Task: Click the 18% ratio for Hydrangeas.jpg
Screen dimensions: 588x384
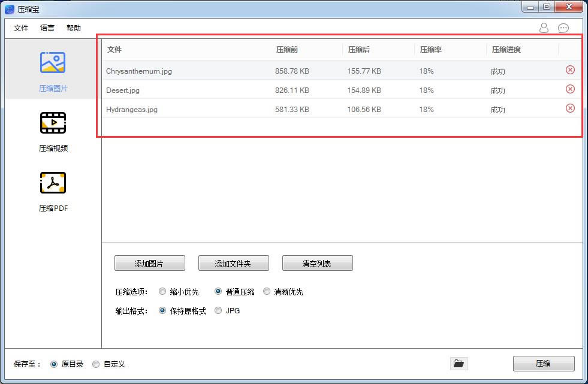Action: pyautogui.click(x=426, y=110)
